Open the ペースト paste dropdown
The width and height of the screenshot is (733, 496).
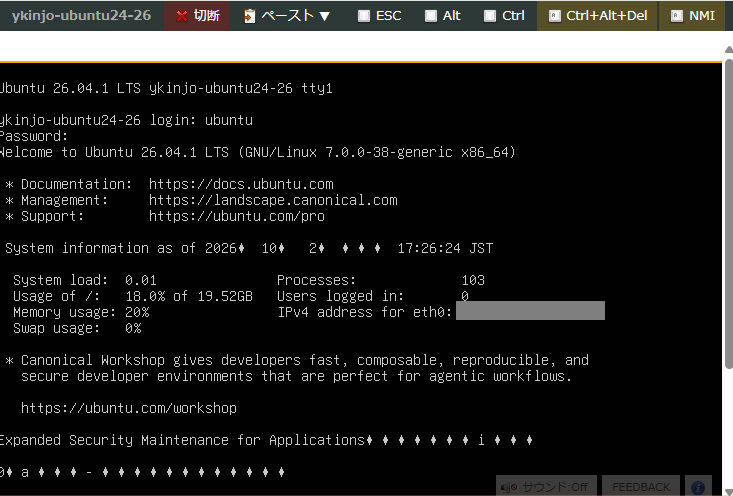pos(287,16)
